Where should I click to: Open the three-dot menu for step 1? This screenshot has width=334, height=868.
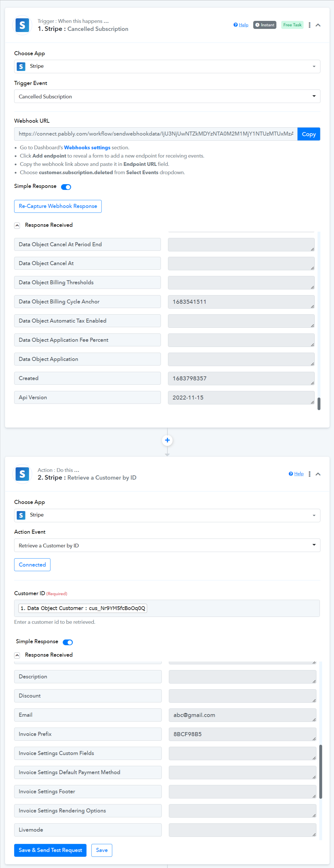(309, 25)
